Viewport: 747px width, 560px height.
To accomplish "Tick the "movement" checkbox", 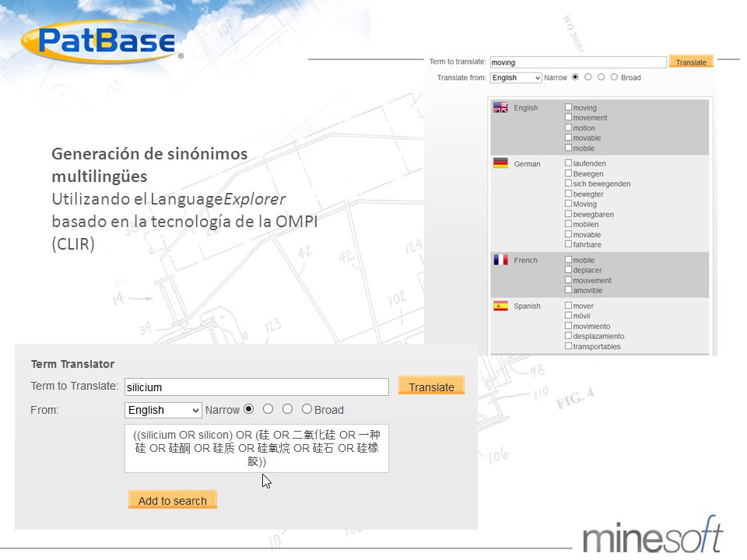I will point(568,117).
